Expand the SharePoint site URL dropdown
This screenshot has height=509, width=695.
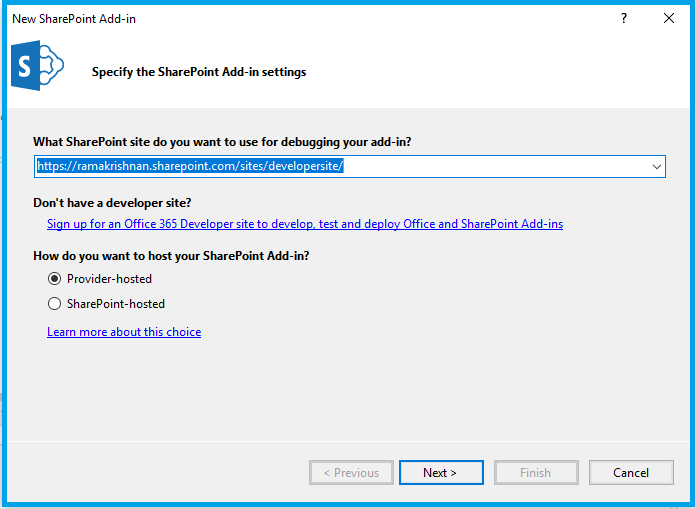pyautogui.click(x=656, y=167)
